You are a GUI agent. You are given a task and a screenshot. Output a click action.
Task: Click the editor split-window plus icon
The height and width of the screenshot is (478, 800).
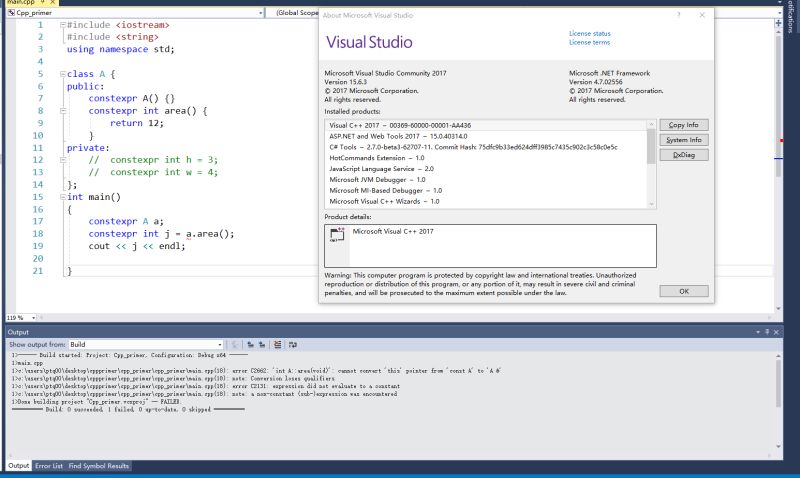pos(778,23)
